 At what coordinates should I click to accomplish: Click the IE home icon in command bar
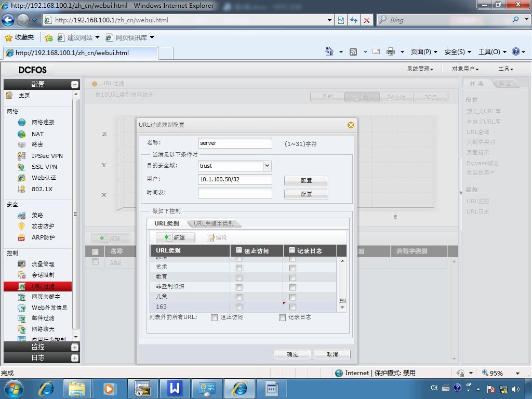(329, 51)
